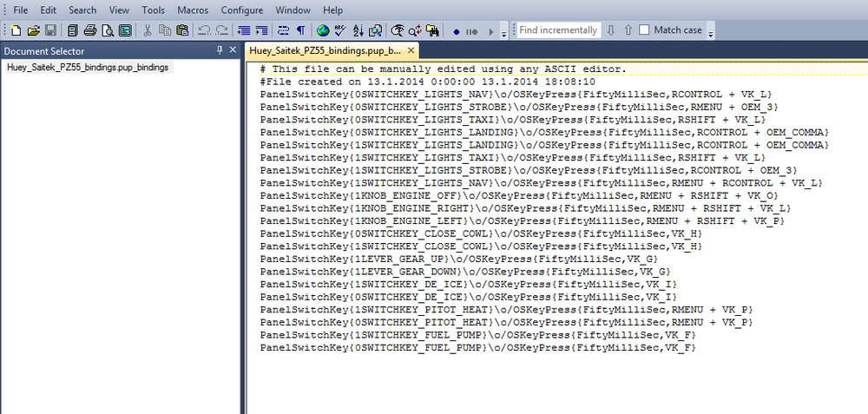
Task: Click the Document Selector panel title
Action: [x=44, y=51]
